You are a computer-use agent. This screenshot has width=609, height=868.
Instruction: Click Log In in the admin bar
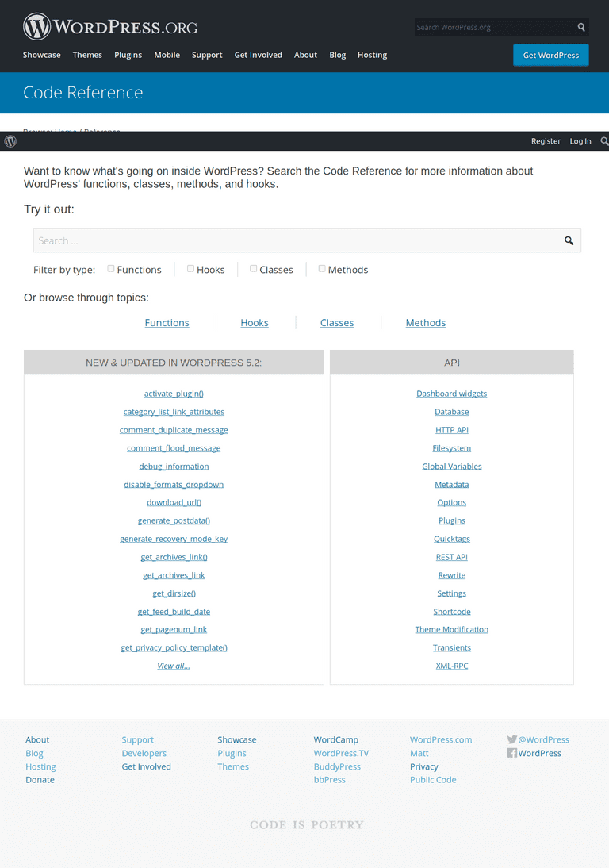580,141
